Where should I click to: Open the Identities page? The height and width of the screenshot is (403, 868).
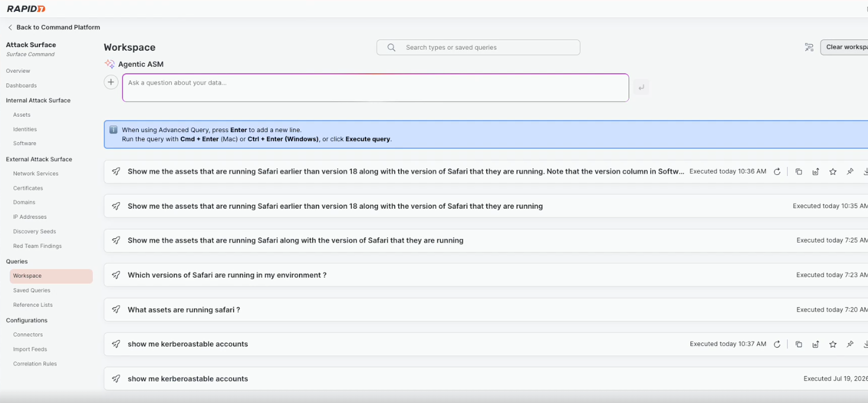pos(25,129)
